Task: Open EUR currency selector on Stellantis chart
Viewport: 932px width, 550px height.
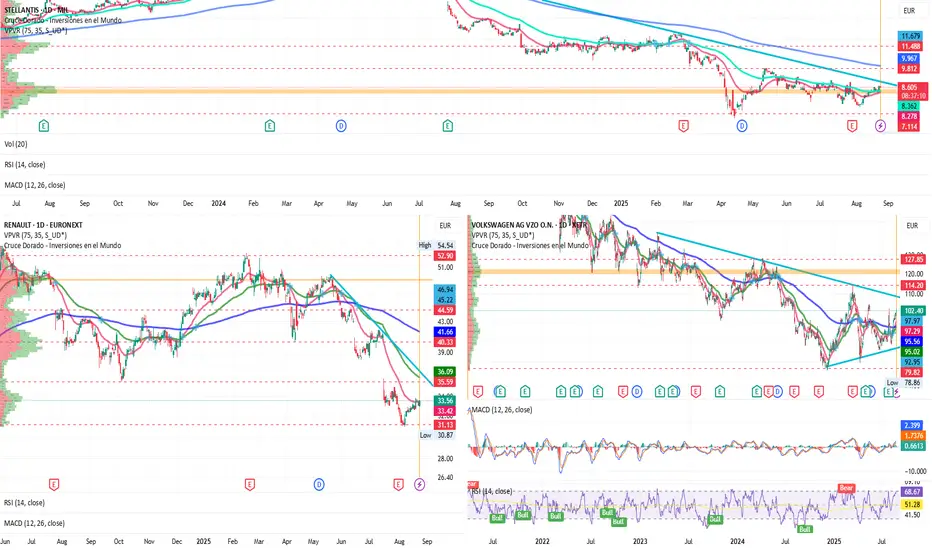Action: (x=909, y=11)
